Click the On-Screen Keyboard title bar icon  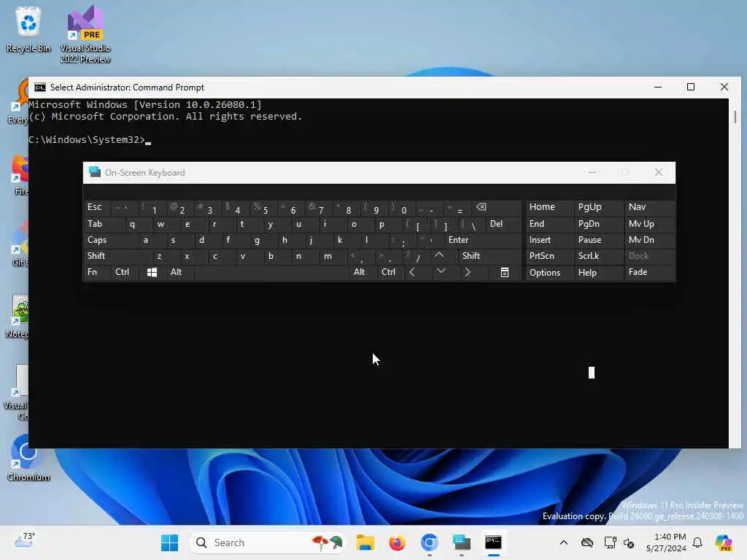(x=94, y=172)
